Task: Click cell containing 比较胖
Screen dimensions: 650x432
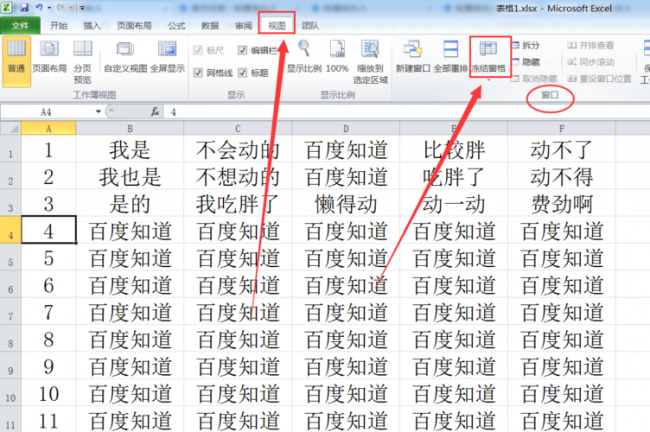Action: [x=454, y=149]
